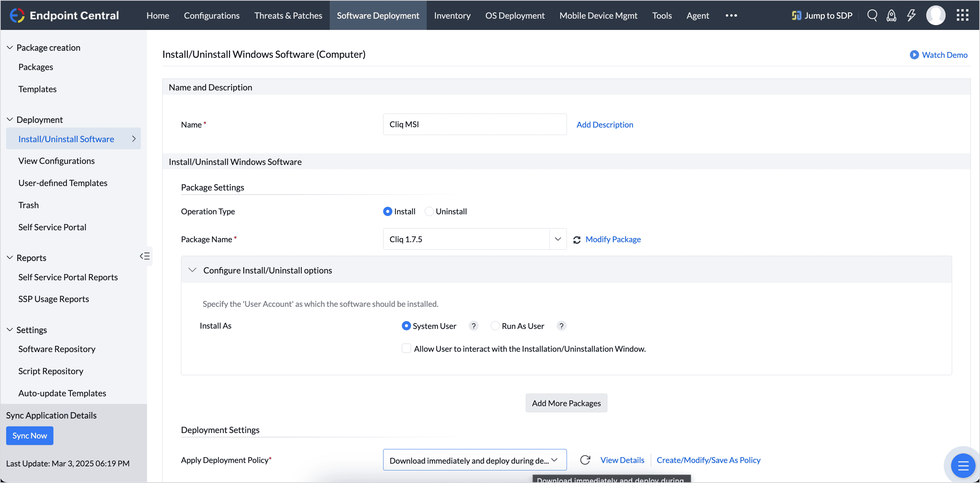Screen dimensions: 980x483
Task: Click the Watch Demo play icon
Action: [914, 55]
